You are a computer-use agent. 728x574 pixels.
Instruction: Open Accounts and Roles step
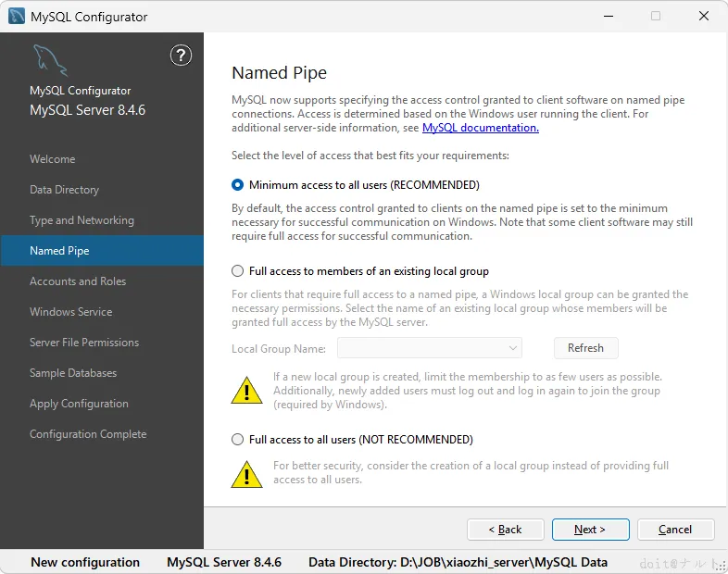(x=78, y=281)
